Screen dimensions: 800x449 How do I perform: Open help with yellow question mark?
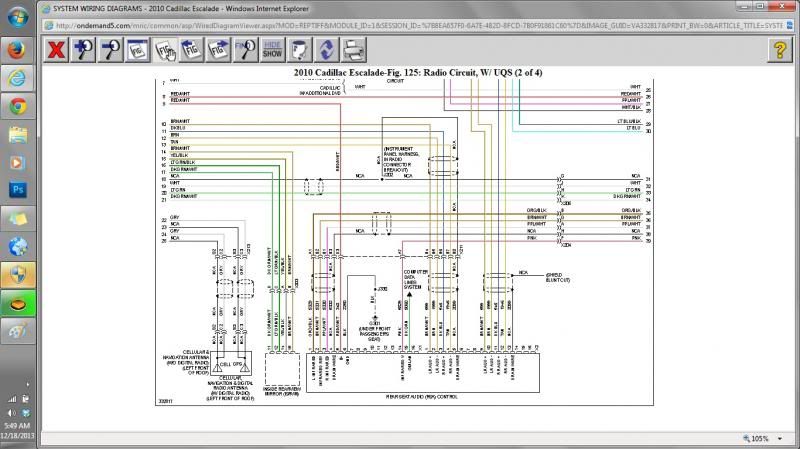click(x=780, y=50)
